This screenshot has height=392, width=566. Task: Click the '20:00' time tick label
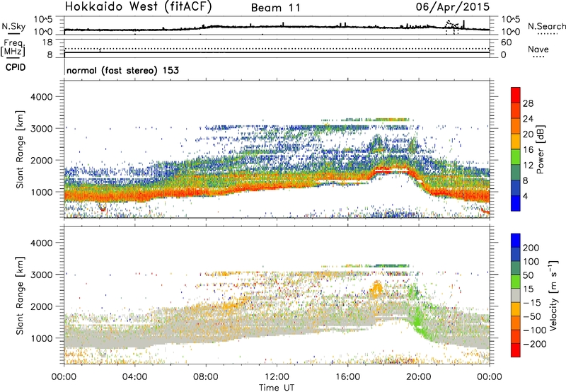pos(418,377)
